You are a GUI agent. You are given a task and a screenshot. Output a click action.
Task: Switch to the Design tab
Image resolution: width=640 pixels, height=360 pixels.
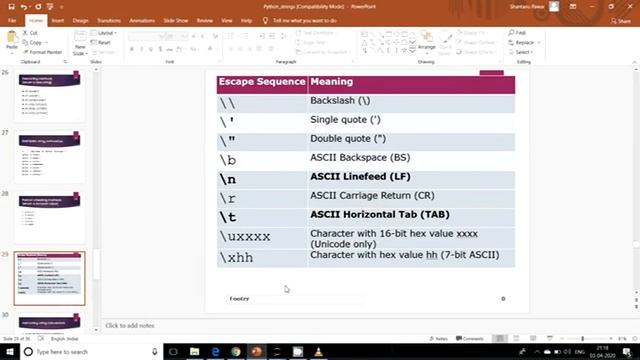(x=80, y=20)
